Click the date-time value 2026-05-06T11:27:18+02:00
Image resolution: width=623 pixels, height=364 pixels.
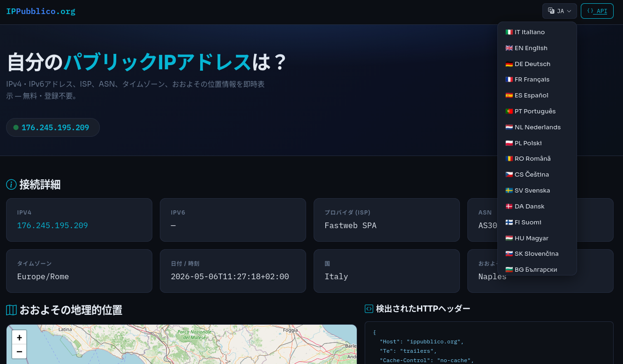click(230, 276)
